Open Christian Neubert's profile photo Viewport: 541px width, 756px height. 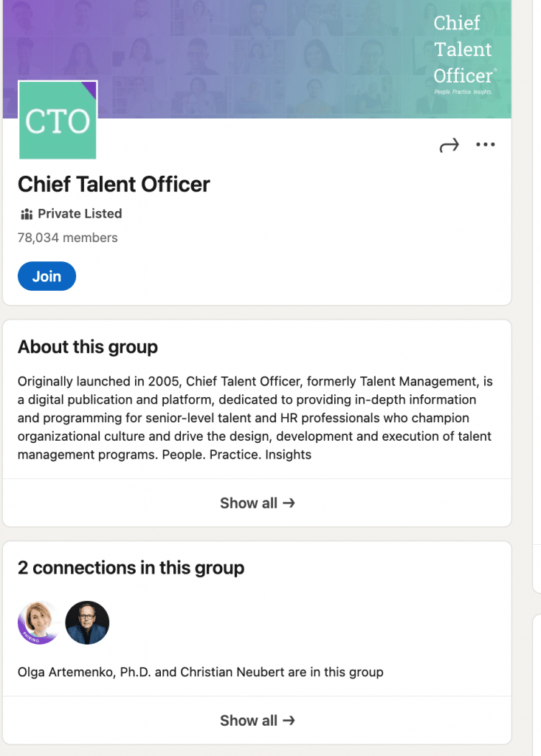tap(87, 622)
